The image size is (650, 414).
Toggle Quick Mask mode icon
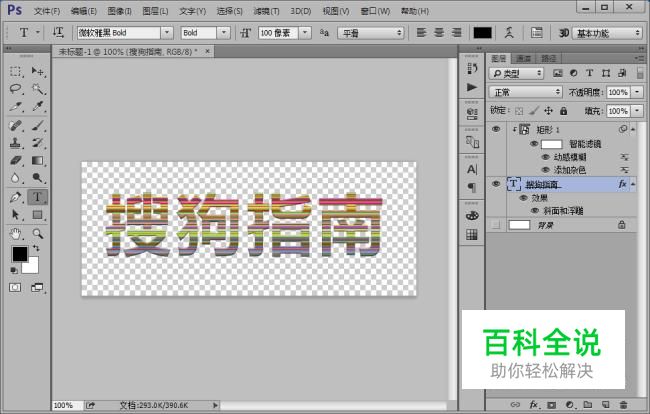tap(15, 287)
